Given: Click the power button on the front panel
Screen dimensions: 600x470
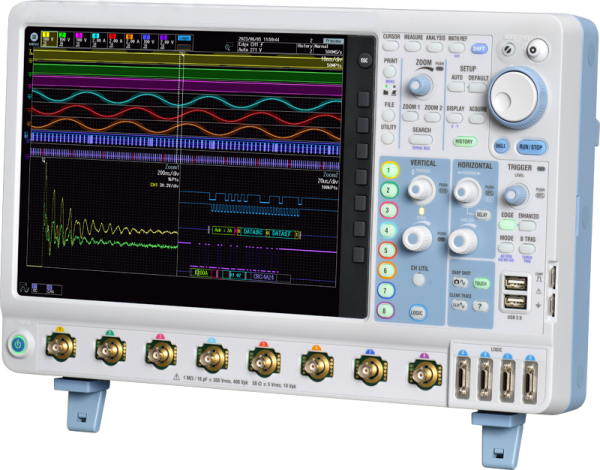Looking at the screenshot, I should click(18, 345).
